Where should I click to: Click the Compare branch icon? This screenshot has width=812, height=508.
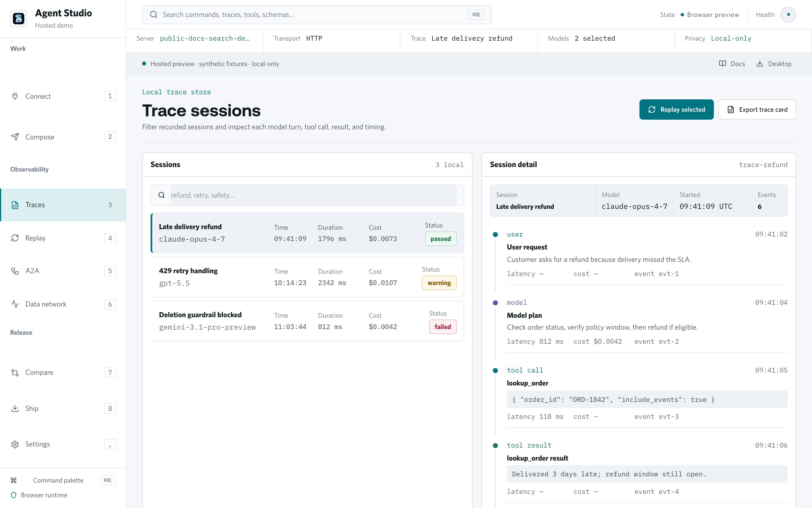click(x=15, y=372)
